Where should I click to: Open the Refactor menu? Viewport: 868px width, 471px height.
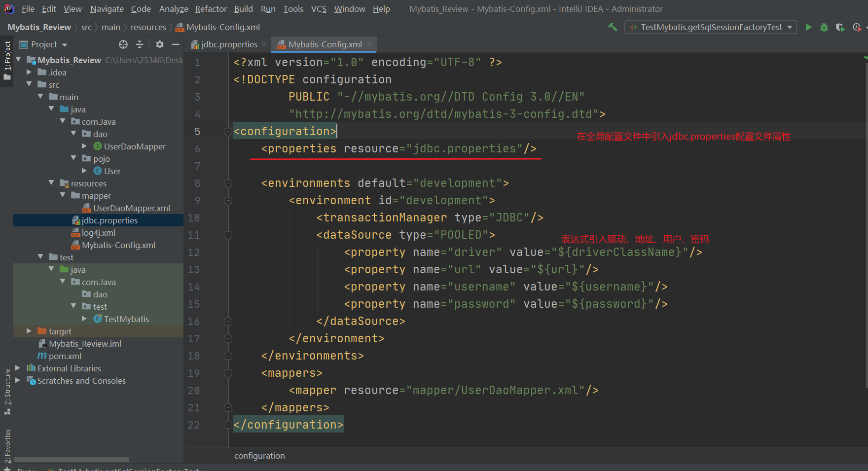211,9
